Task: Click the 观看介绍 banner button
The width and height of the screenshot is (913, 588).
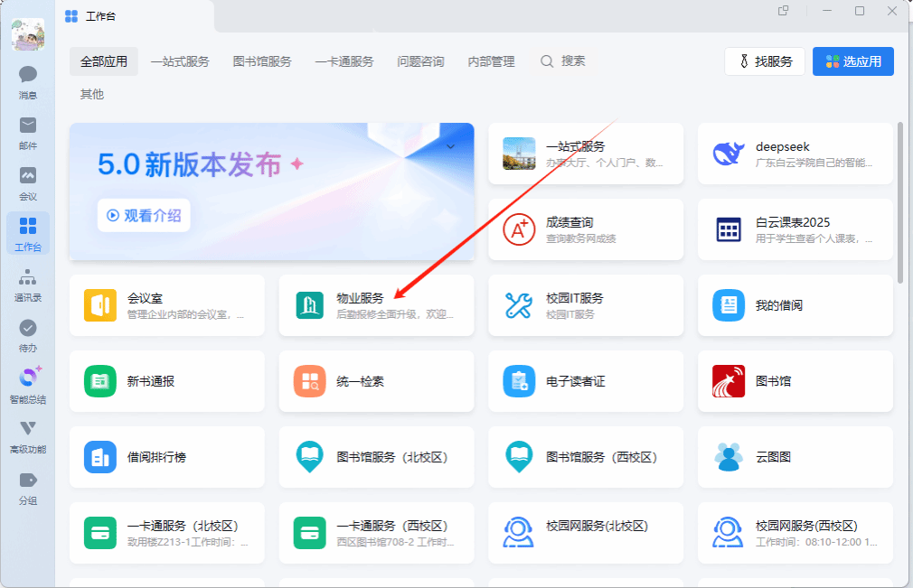Action: click(x=144, y=215)
